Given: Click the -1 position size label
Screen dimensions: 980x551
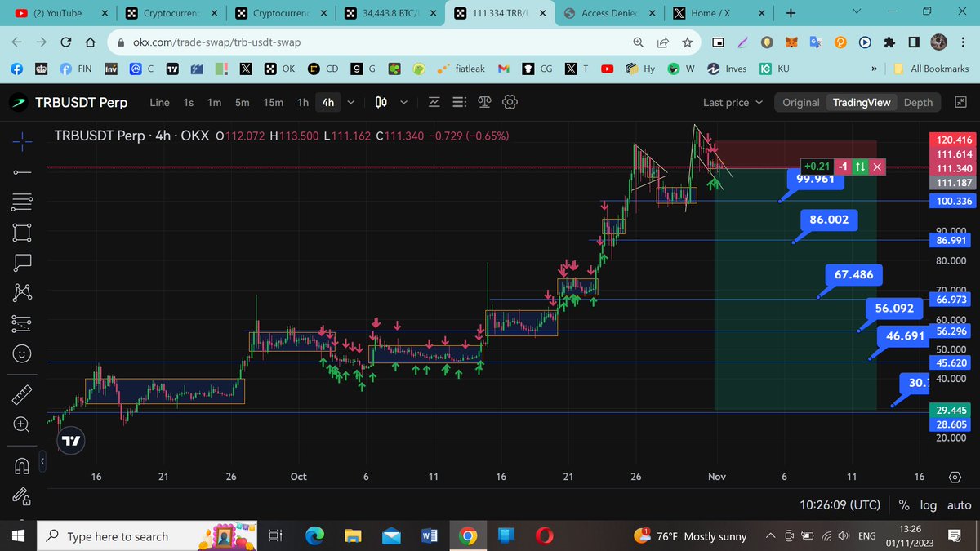Looking at the screenshot, I should (842, 167).
